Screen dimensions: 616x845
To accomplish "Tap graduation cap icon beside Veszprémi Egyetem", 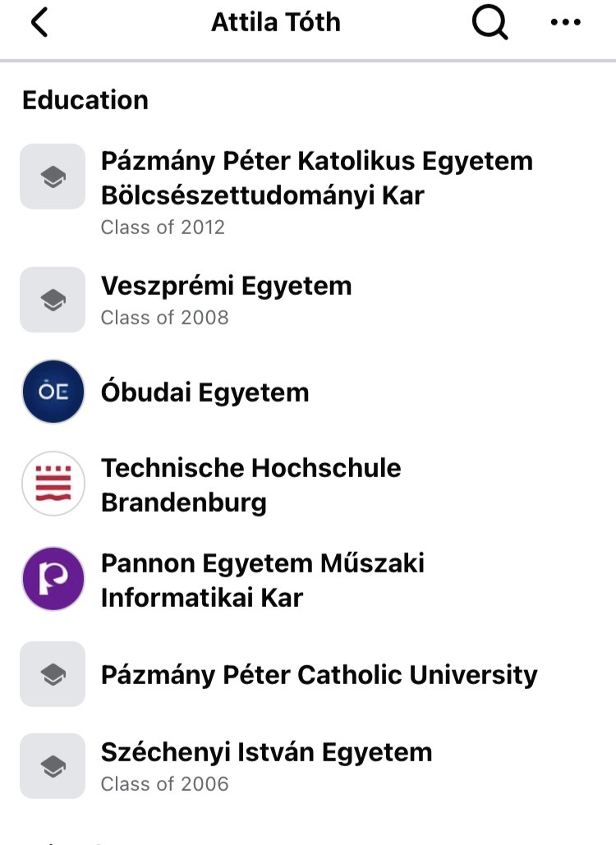I will pyautogui.click(x=53, y=300).
